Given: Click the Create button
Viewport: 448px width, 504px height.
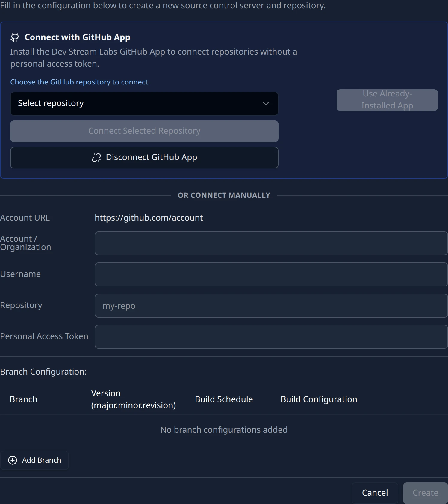Looking at the screenshot, I should [x=425, y=493].
